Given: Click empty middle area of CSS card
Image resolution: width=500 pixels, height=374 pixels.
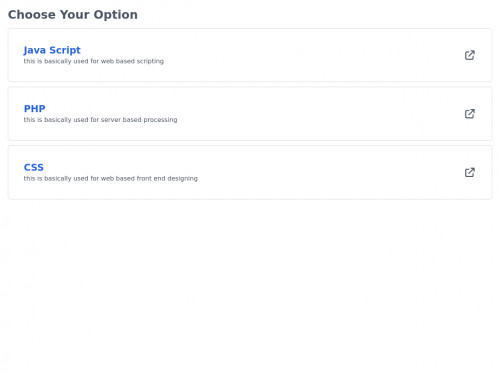Looking at the screenshot, I should (x=300, y=172).
